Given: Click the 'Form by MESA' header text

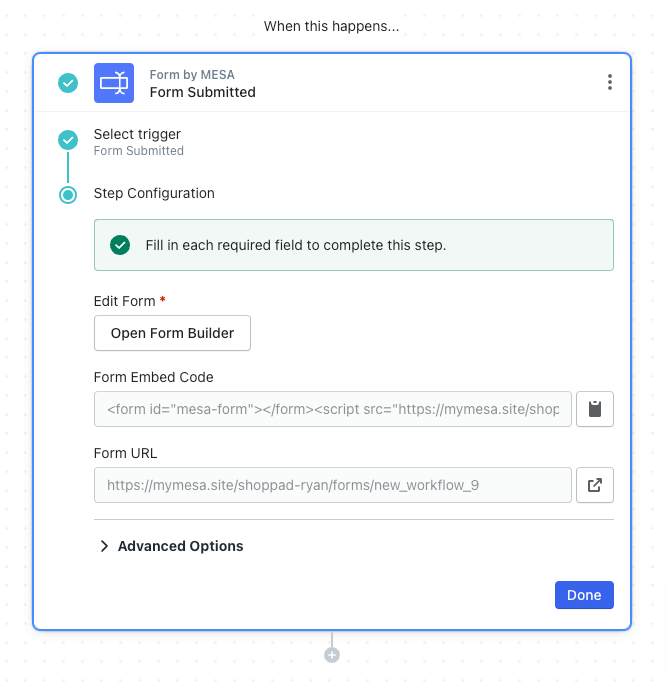Looking at the screenshot, I should pyautogui.click(x=192, y=75).
